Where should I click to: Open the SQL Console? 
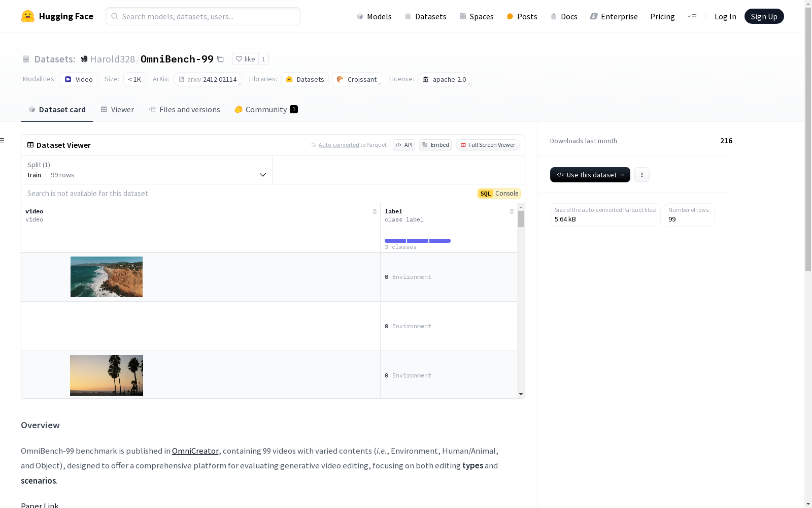(x=499, y=194)
